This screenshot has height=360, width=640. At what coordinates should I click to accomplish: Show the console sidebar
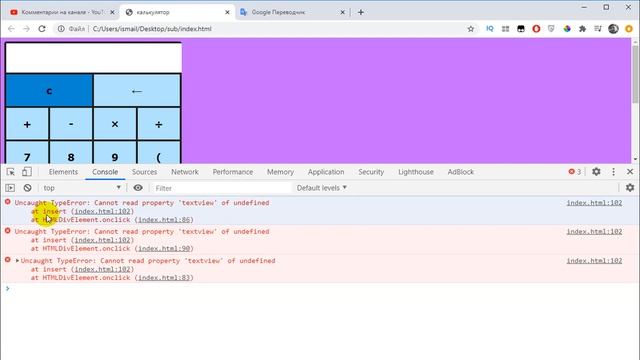(x=10, y=188)
